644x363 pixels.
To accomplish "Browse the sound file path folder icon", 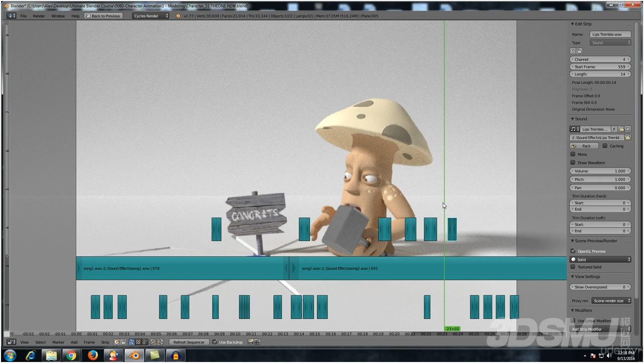I will [627, 137].
